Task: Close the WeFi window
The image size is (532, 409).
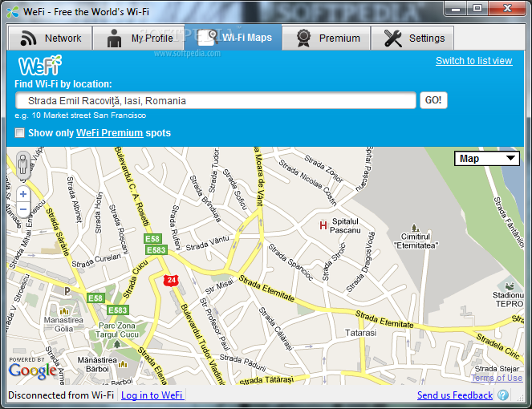Action: (x=508, y=9)
